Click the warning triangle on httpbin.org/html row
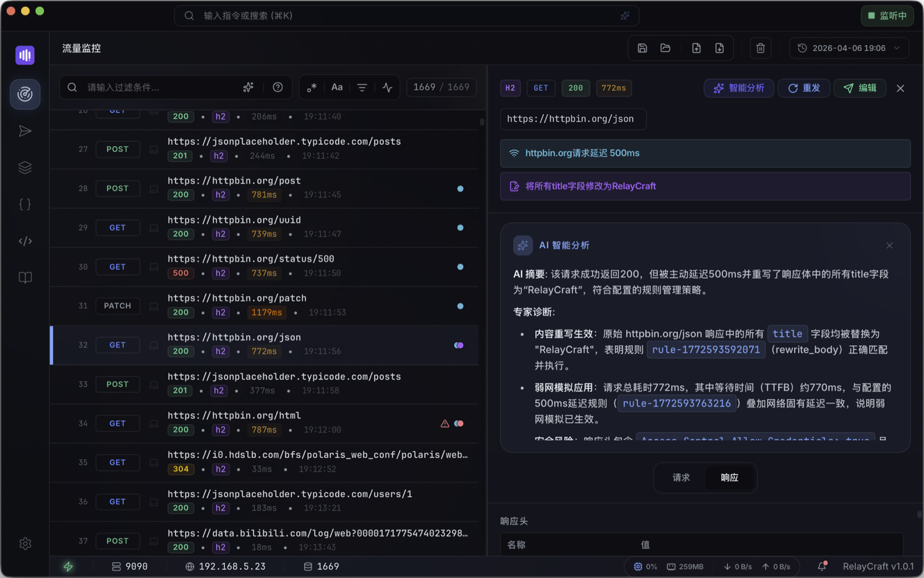The image size is (924, 578). point(445,423)
